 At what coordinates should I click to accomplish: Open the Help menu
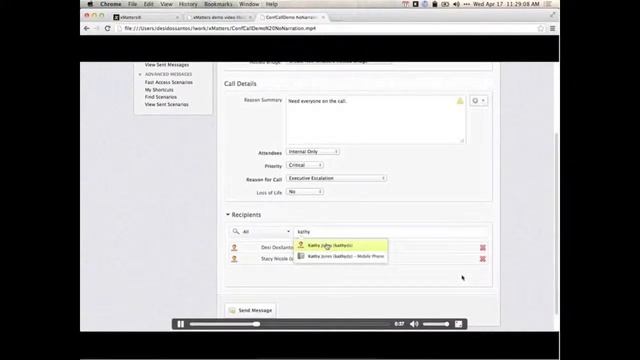[x=271, y=4]
